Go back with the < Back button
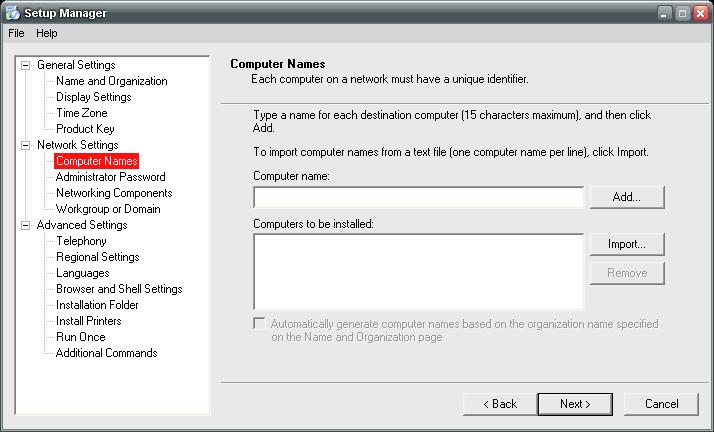This screenshot has width=714, height=432. (x=500, y=404)
